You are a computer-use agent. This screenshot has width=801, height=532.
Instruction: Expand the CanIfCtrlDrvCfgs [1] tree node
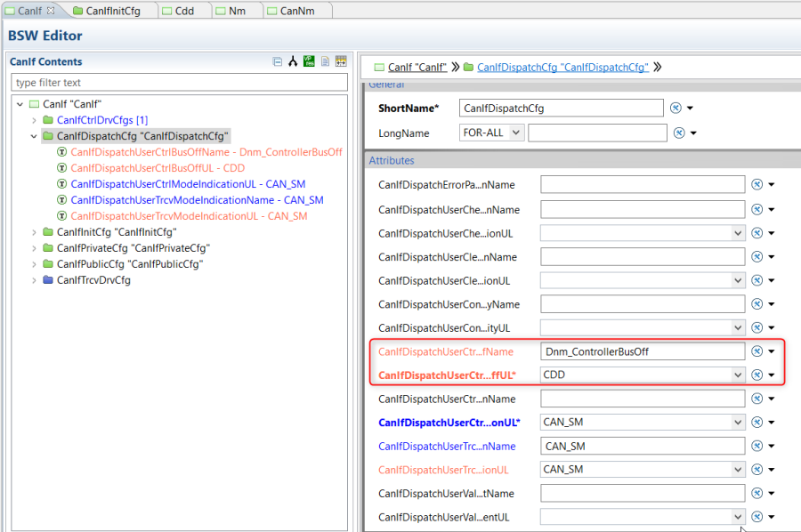point(34,120)
